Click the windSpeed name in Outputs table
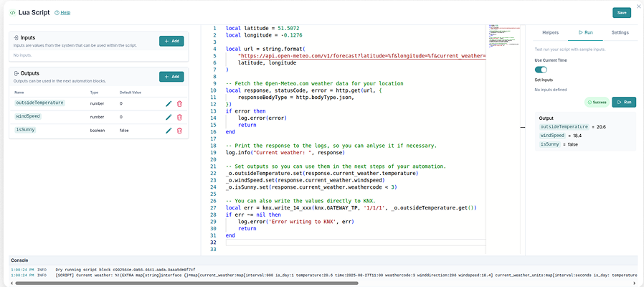 point(28,116)
